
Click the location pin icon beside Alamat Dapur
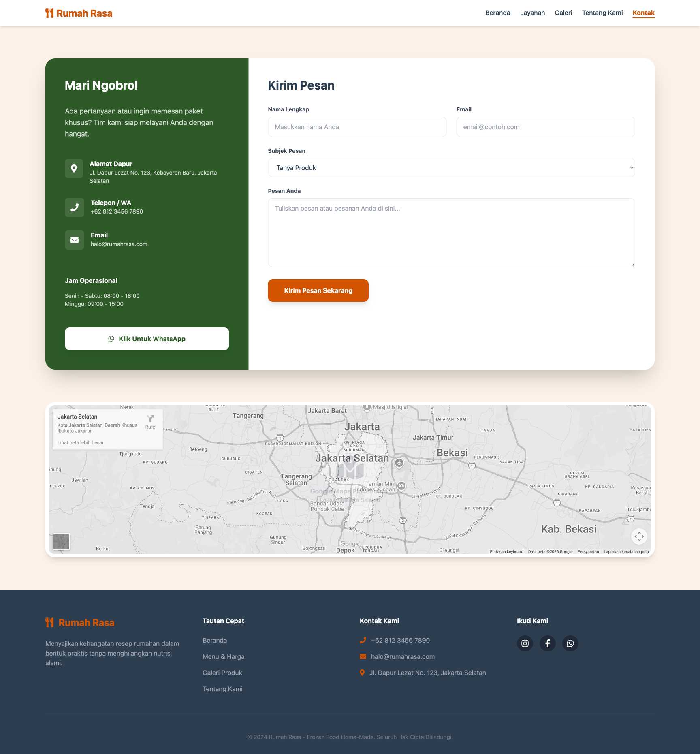(74, 169)
